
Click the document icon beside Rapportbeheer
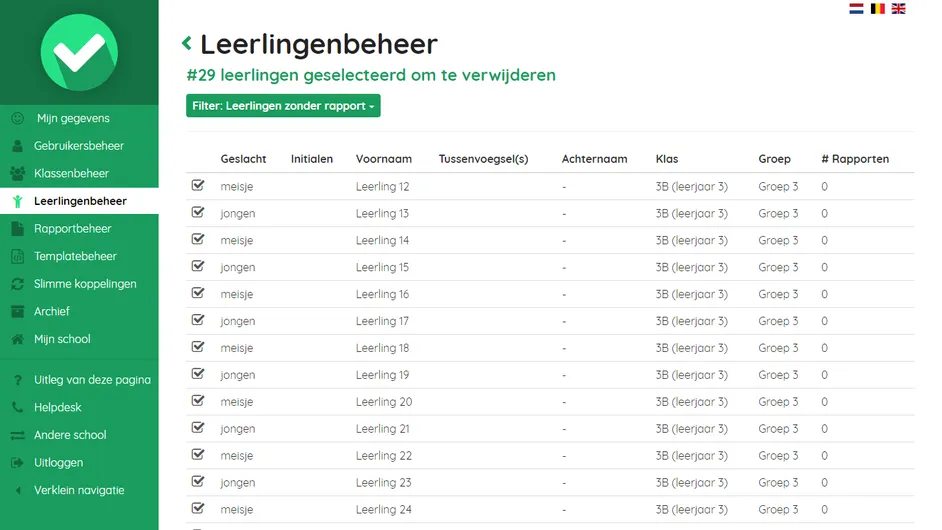pos(17,229)
